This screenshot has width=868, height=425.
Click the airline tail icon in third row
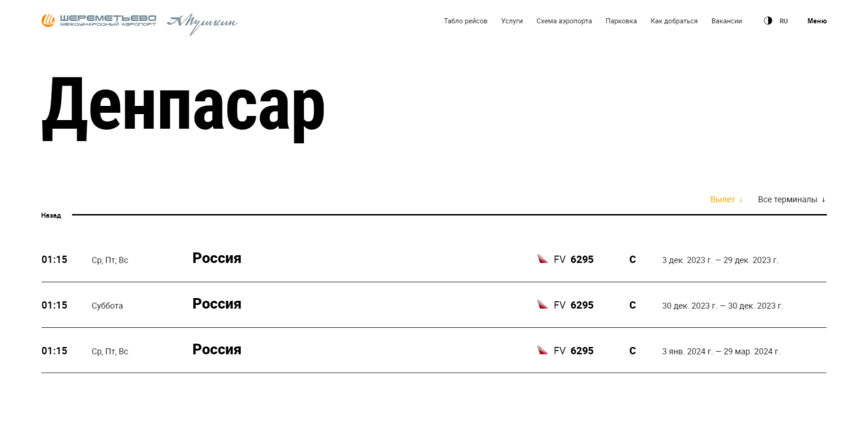pyautogui.click(x=542, y=350)
